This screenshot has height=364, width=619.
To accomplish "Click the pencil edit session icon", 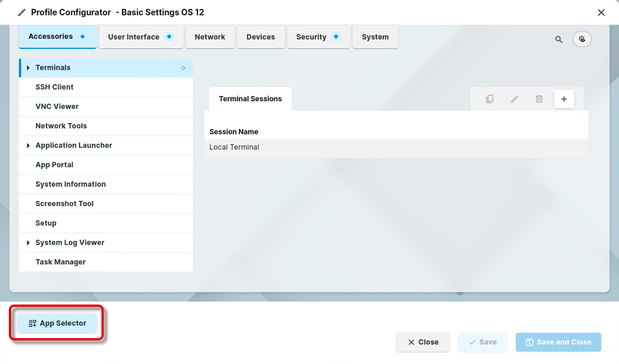I will coord(515,99).
